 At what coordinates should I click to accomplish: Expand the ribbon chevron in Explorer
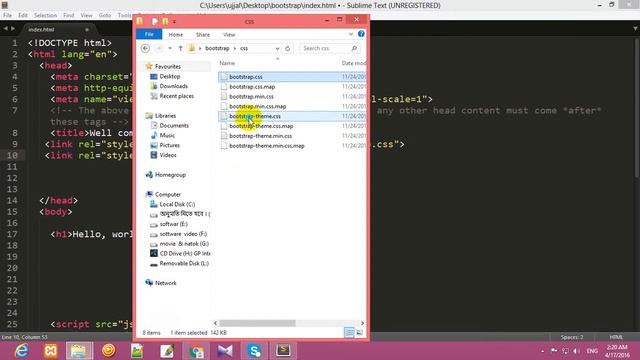[351, 34]
